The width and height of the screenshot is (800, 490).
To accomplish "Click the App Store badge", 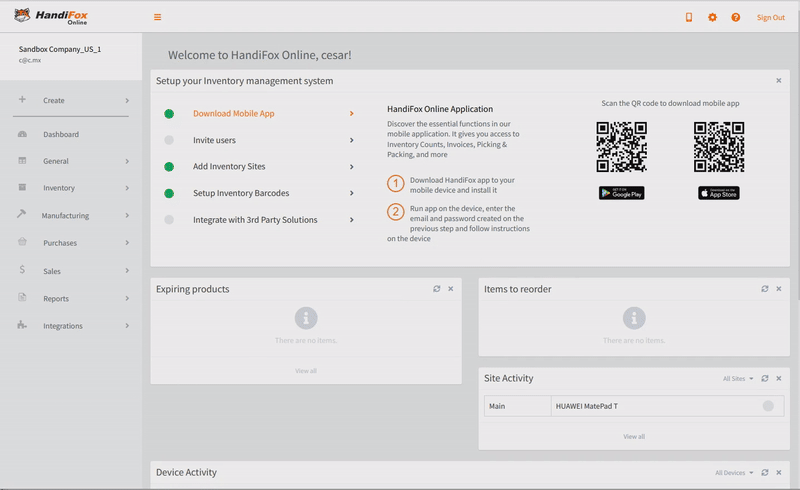I will [x=719, y=193].
